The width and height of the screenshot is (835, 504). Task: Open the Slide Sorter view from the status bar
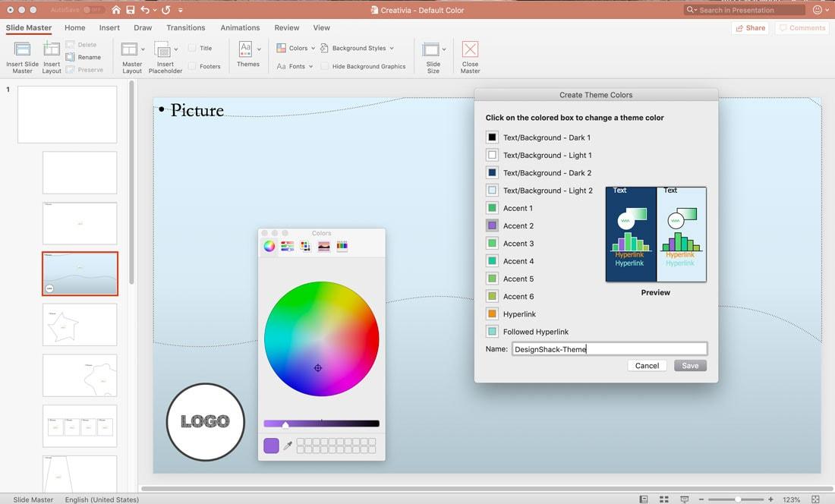[663, 499]
